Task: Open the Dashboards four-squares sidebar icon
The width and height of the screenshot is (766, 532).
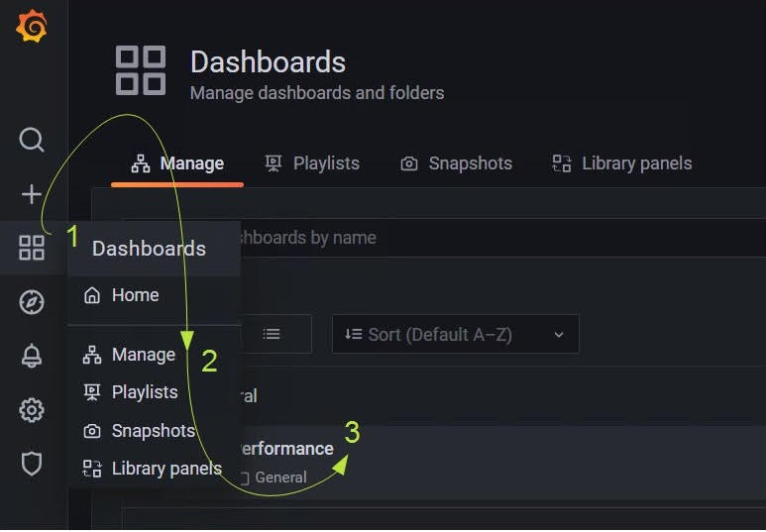Action: [x=32, y=248]
